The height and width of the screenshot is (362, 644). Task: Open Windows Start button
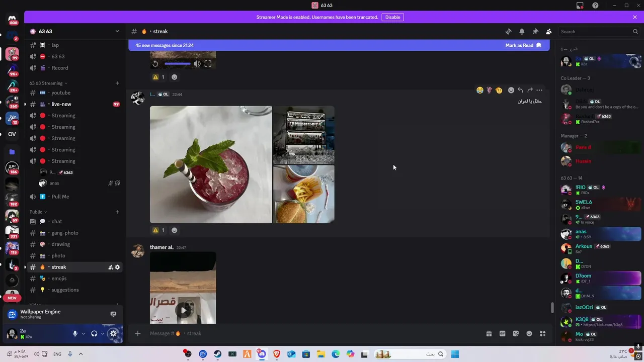[x=455, y=354]
